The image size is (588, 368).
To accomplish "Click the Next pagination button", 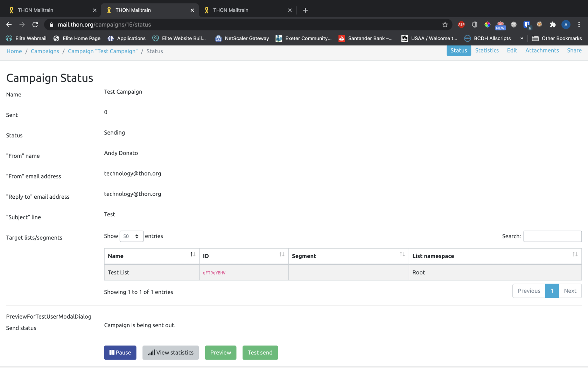I will 570,291.
